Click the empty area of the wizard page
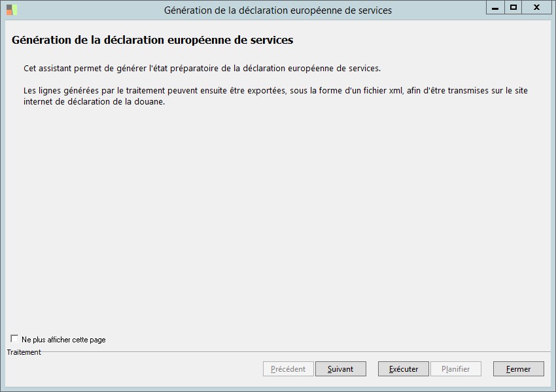The height and width of the screenshot is (392, 556). [278, 216]
